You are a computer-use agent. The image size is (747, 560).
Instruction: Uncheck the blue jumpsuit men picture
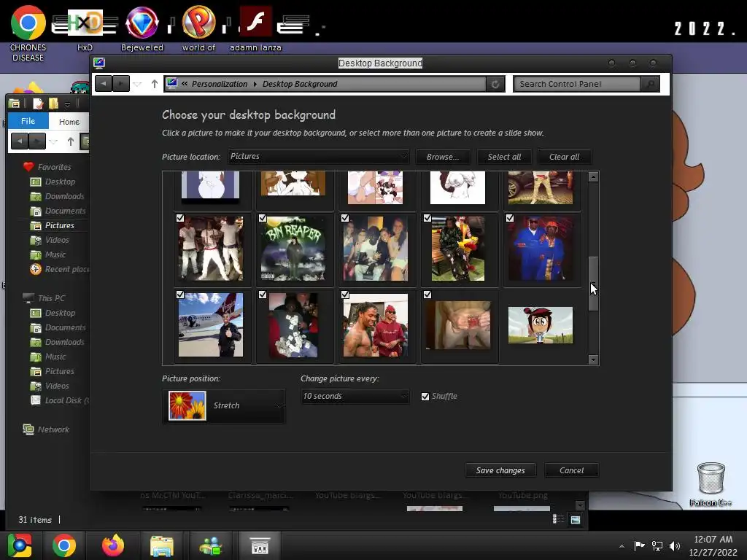coord(510,217)
